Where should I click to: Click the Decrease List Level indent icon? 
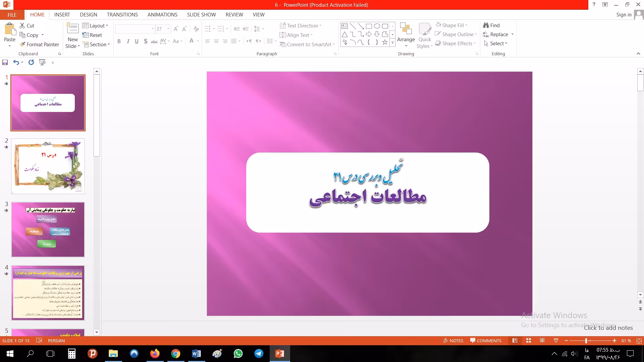(x=237, y=29)
